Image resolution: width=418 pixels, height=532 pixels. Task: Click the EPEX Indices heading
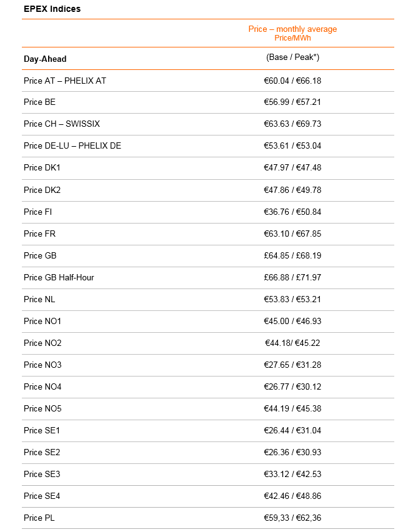click(52, 9)
